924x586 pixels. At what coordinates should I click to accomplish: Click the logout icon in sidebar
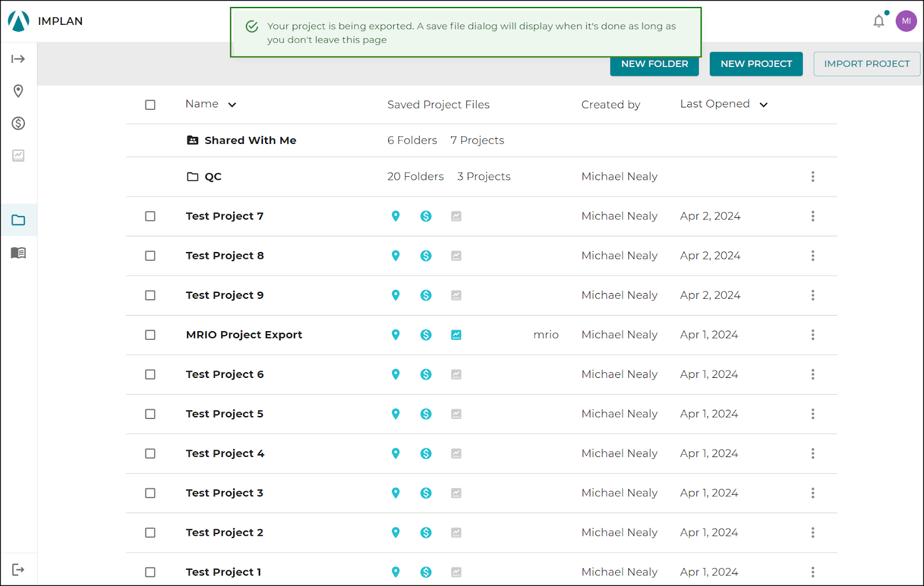(x=18, y=570)
